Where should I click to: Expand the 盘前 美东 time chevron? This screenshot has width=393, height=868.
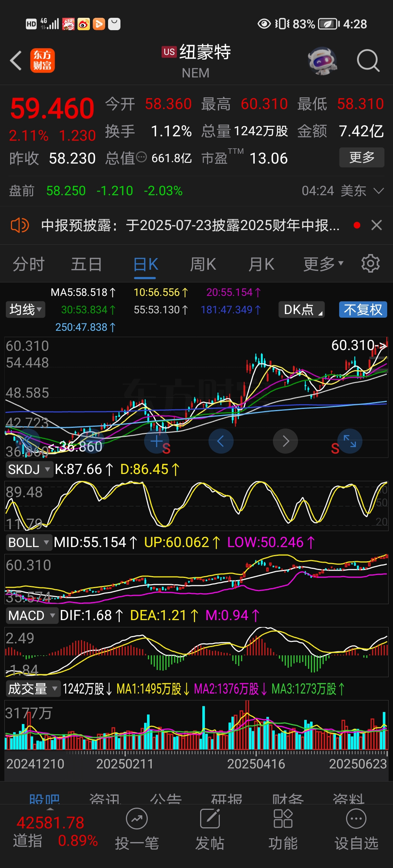tap(379, 191)
